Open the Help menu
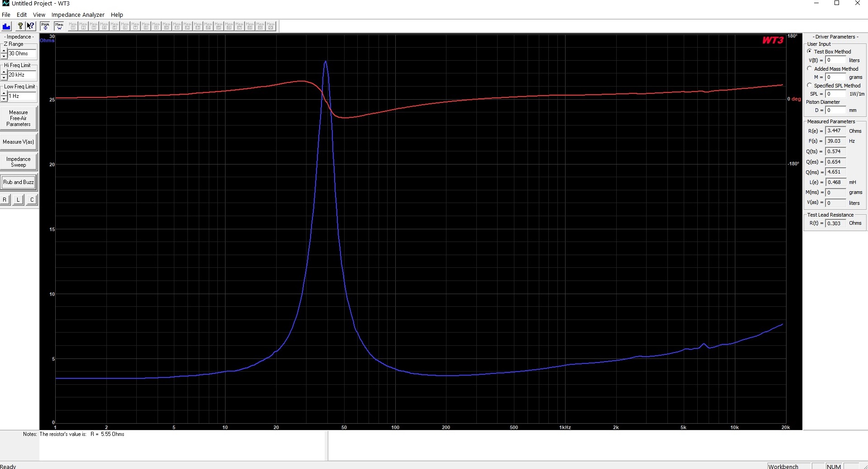The height and width of the screenshot is (469, 868). (117, 15)
